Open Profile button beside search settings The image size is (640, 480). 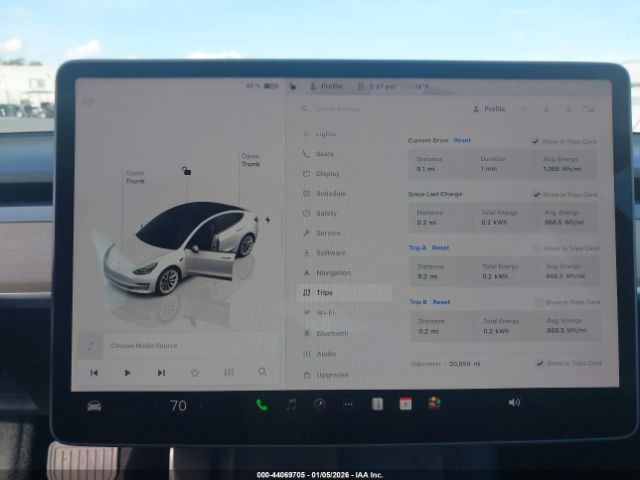coord(489,109)
